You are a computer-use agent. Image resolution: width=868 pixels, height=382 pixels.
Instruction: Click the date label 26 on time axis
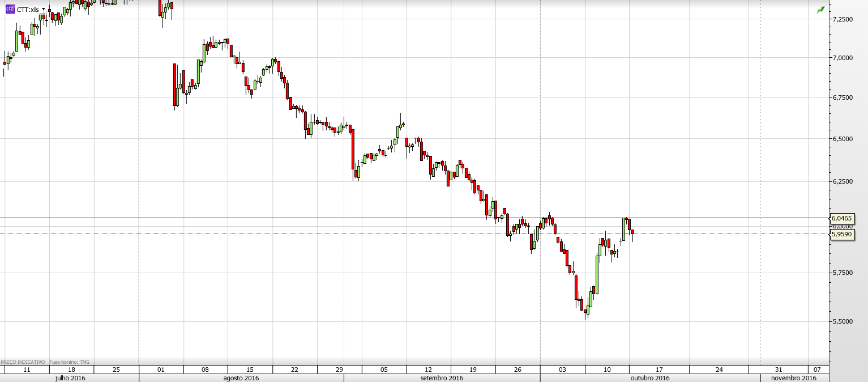point(518,370)
